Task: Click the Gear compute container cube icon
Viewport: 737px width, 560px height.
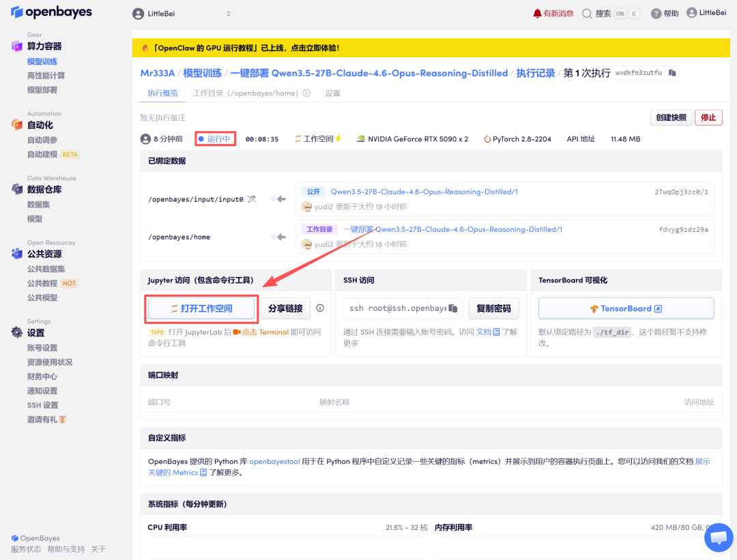Action: point(17,46)
